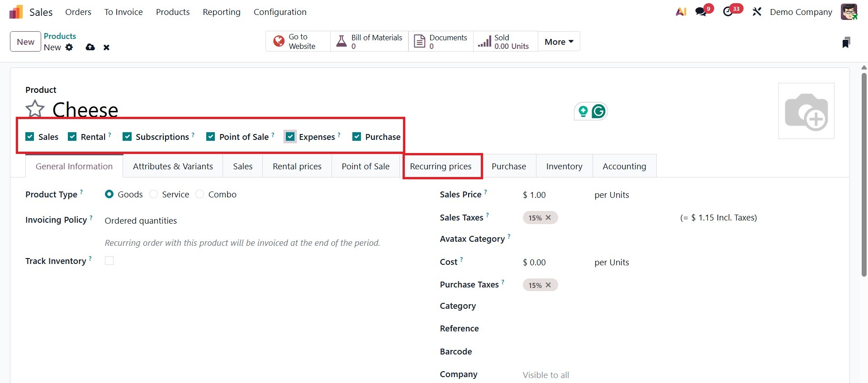
Task: Open the Configuration menu
Action: coord(280,12)
